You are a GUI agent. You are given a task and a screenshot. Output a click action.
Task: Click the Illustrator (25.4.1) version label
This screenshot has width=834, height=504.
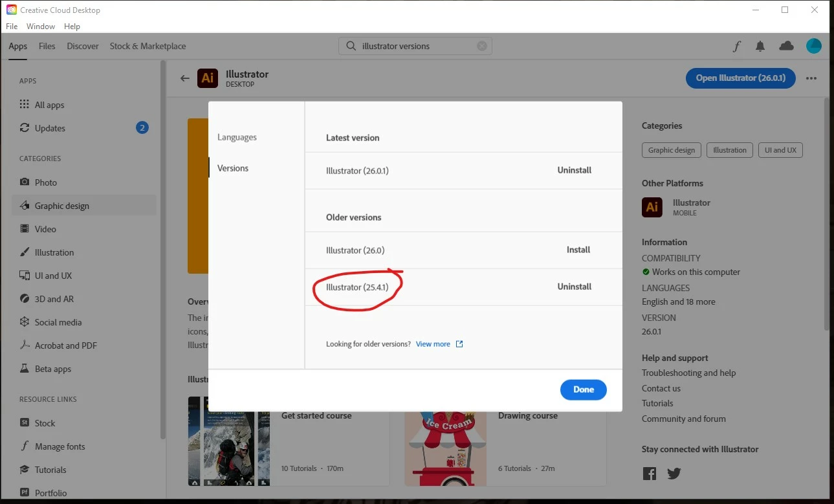click(x=357, y=287)
